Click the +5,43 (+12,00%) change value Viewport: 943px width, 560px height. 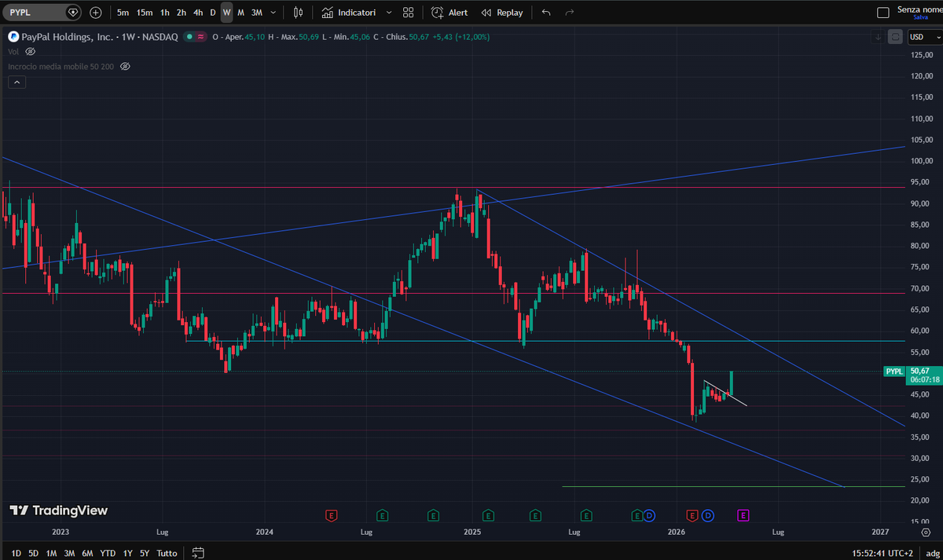(460, 36)
